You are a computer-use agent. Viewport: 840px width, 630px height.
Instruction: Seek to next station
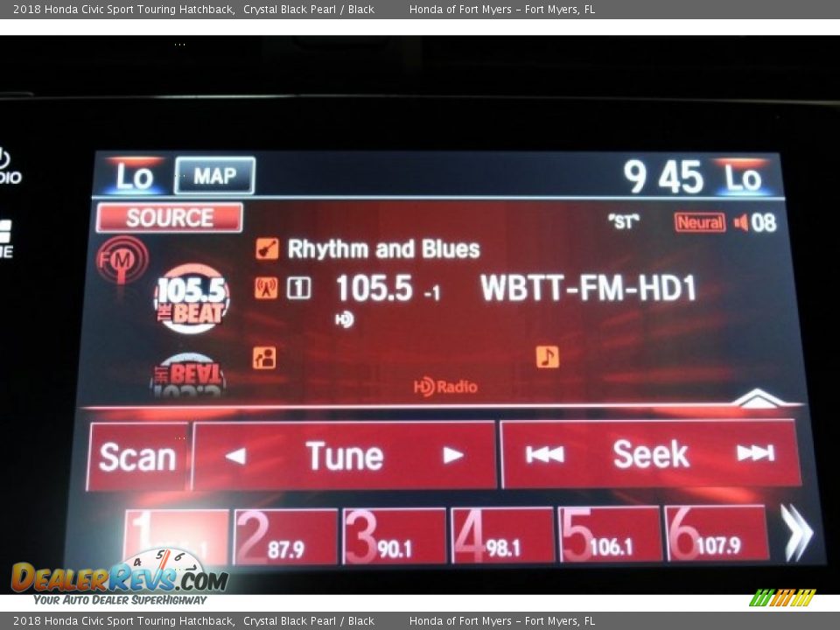click(755, 453)
